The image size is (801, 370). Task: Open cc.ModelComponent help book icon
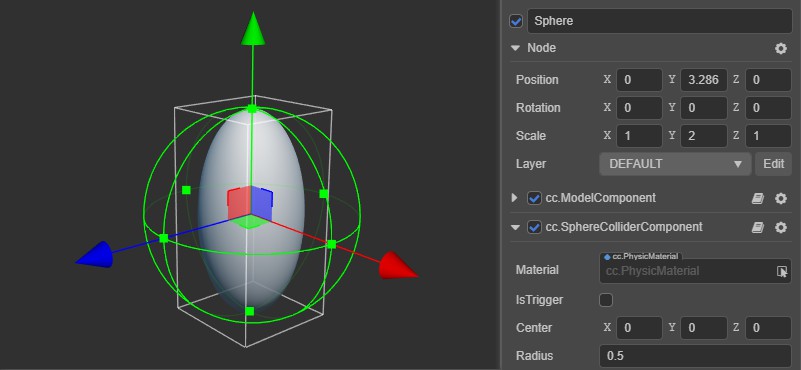point(758,198)
